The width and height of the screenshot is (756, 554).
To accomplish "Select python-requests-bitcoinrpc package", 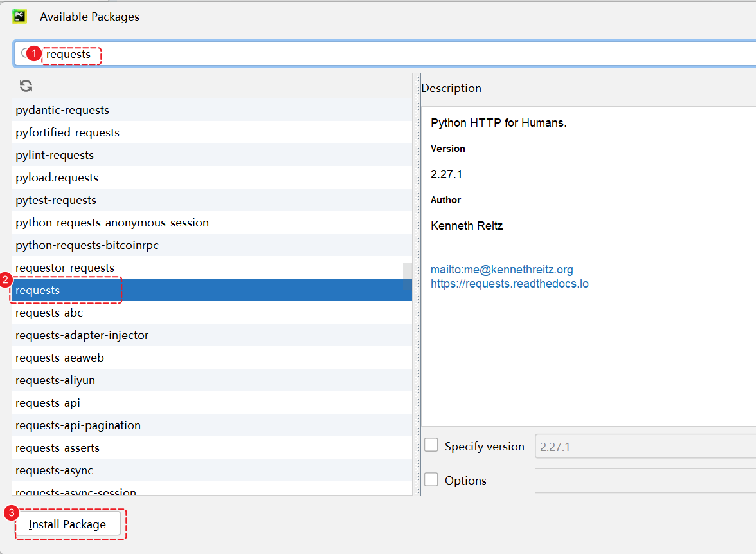I will coord(212,245).
